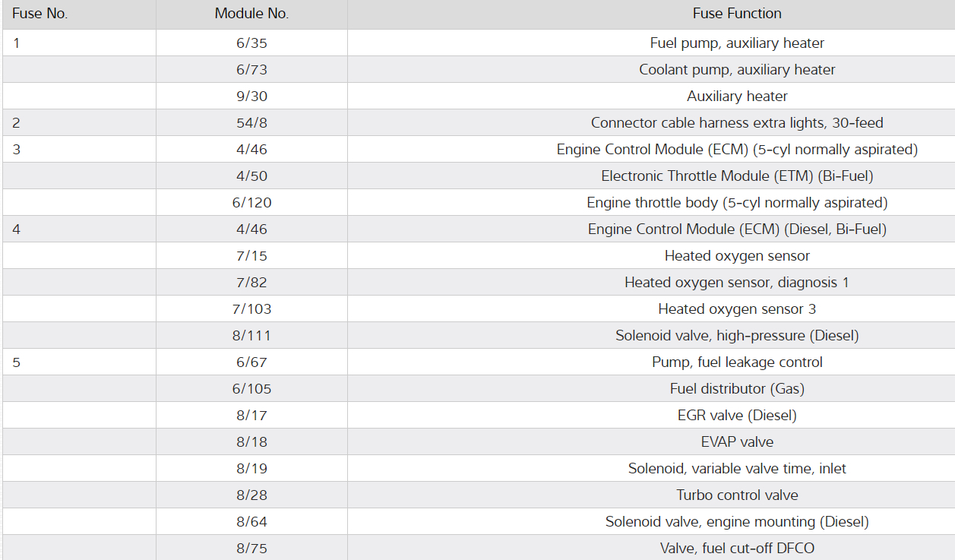Select Fuel distributor (Gas) cell
This screenshot has width=955, height=560.
point(736,389)
